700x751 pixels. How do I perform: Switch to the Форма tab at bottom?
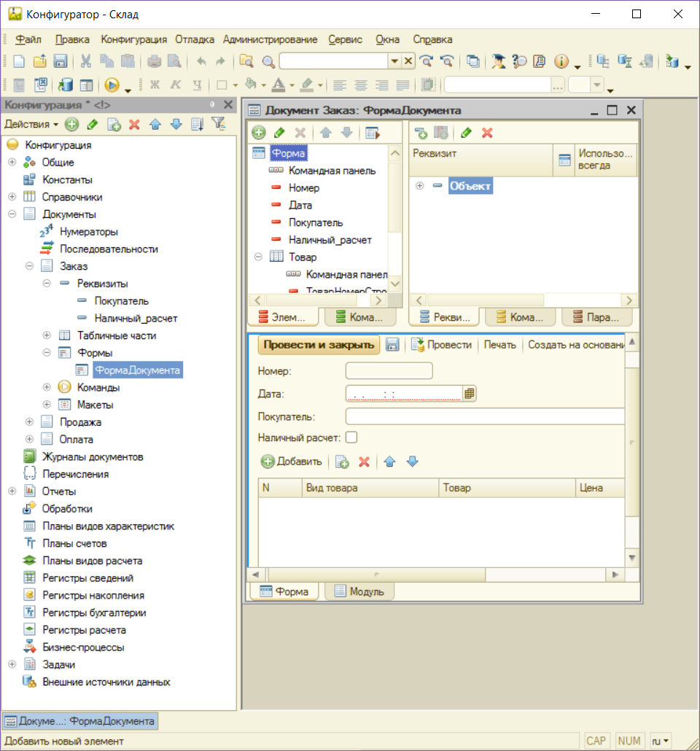click(x=284, y=591)
